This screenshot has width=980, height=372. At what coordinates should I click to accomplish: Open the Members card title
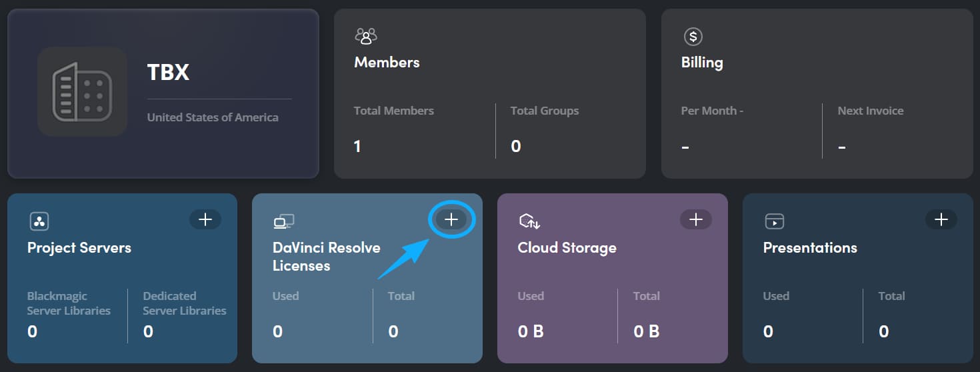tap(387, 62)
